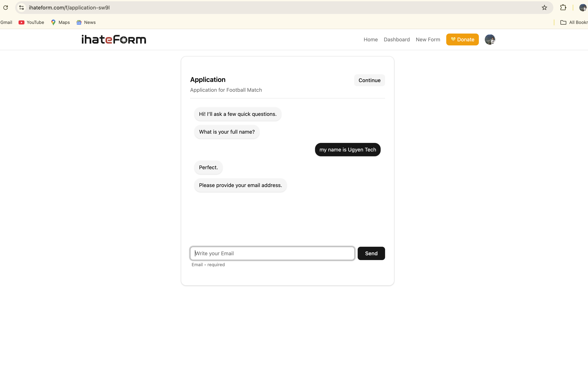
Task: Go to the Home page
Action: point(370,39)
